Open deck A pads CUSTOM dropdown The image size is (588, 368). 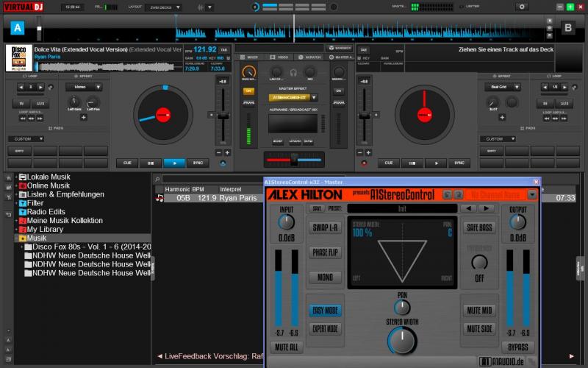pos(26,139)
